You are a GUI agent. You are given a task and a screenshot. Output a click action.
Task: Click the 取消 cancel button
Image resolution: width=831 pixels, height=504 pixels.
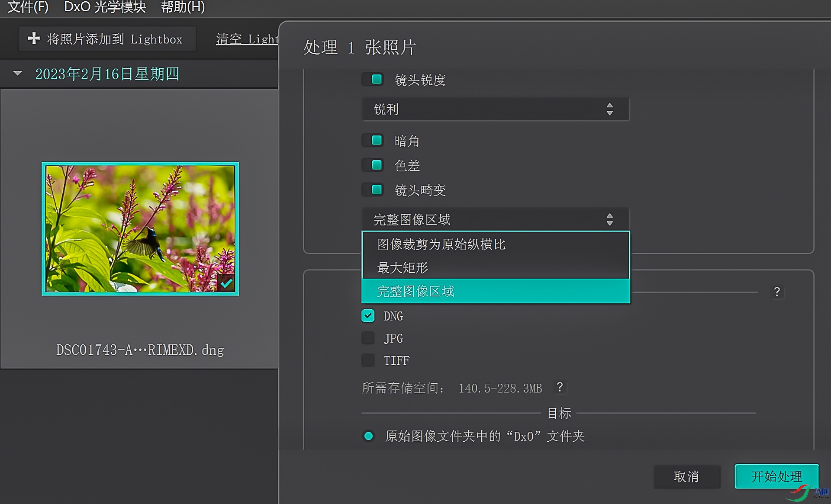coord(686,476)
